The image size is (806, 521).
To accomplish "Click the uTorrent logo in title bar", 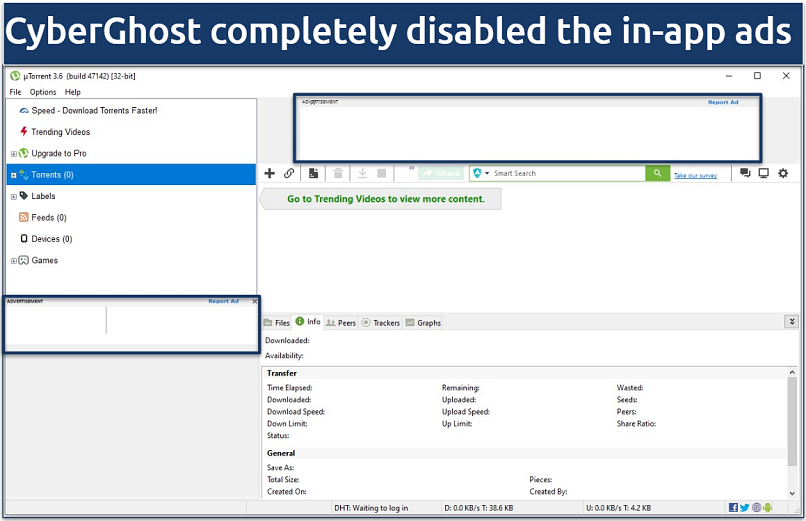I will click(15, 76).
